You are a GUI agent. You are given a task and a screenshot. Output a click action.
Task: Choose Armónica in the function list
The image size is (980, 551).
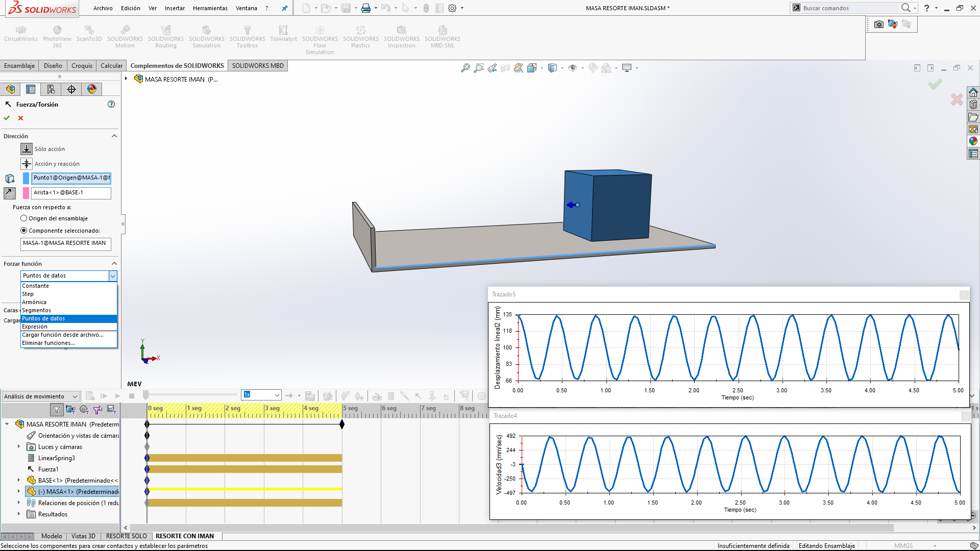tap(34, 302)
